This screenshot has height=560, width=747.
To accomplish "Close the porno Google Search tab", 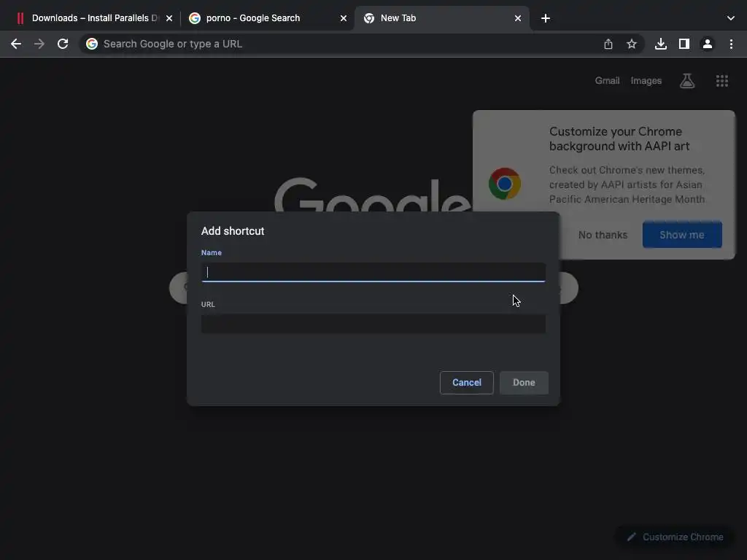I will [344, 18].
